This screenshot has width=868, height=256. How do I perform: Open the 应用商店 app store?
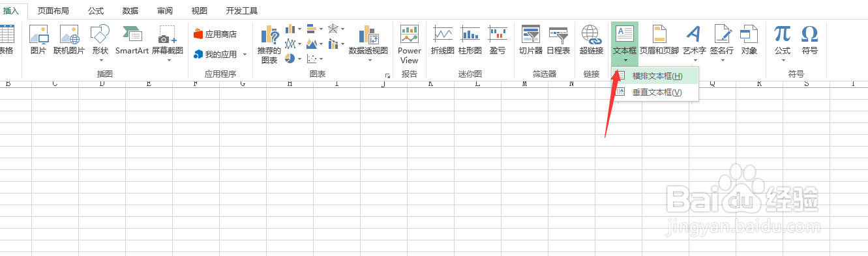pyautogui.click(x=215, y=34)
